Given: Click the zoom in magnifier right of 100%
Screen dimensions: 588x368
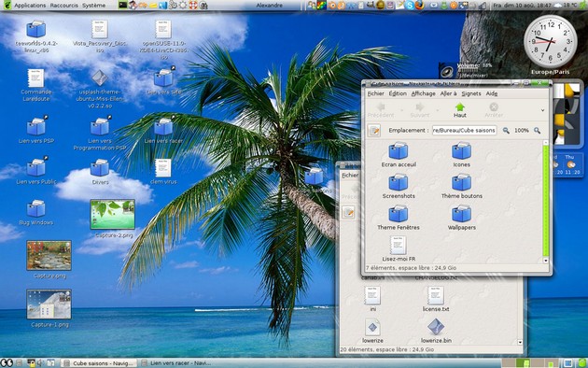Looking at the screenshot, I should (537, 130).
